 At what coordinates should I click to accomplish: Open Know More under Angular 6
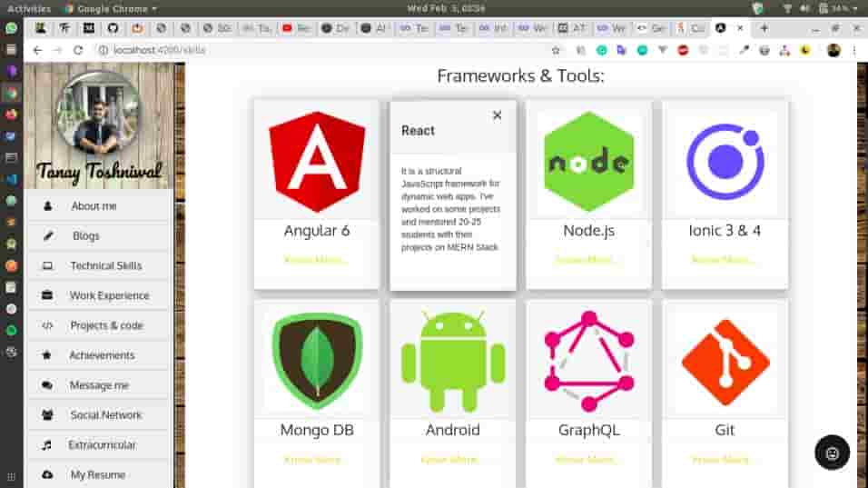pyautogui.click(x=315, y=260)
